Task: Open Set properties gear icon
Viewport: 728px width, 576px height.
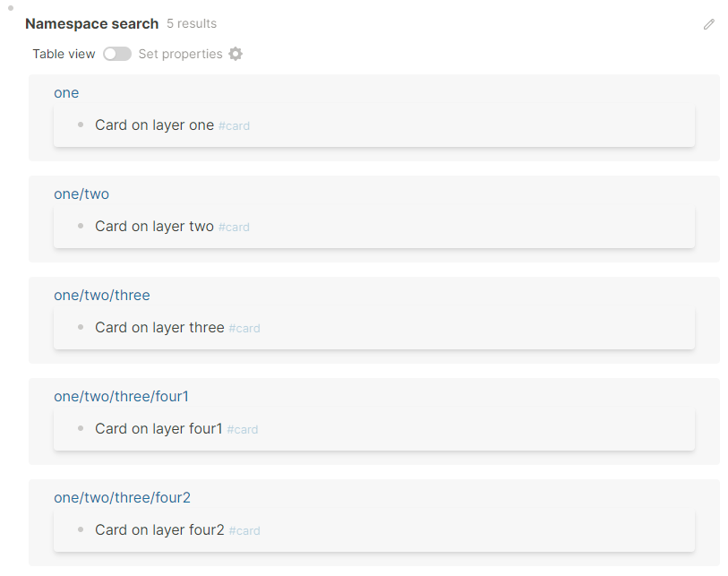Action: coord(235,54)
